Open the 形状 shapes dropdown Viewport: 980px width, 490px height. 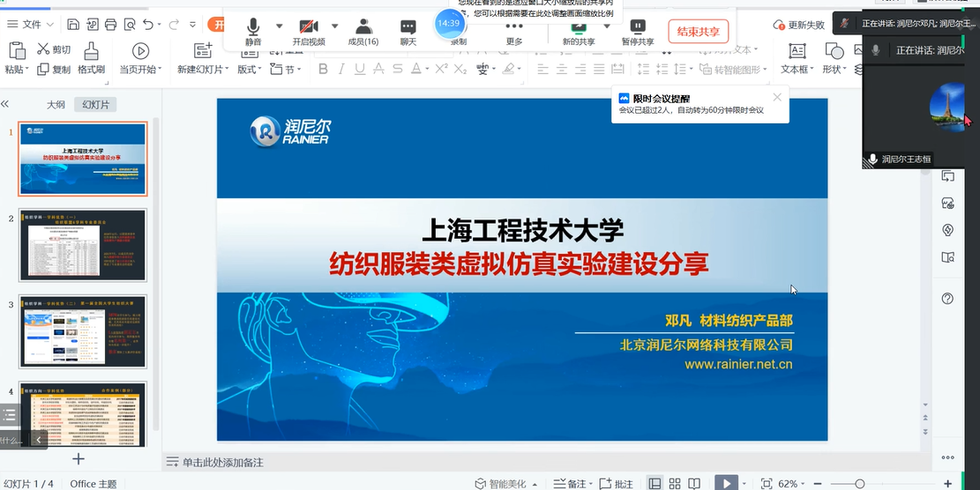click(x=834, y=70)
